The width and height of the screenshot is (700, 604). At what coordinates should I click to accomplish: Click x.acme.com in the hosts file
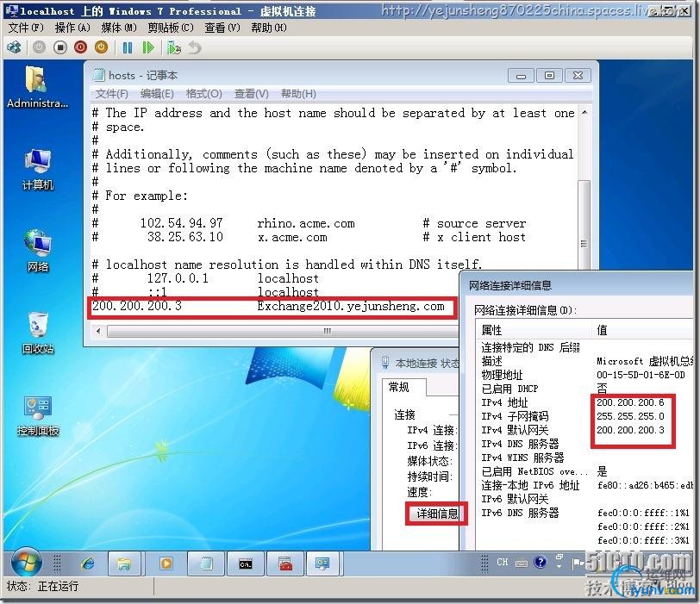pos(292,237)
